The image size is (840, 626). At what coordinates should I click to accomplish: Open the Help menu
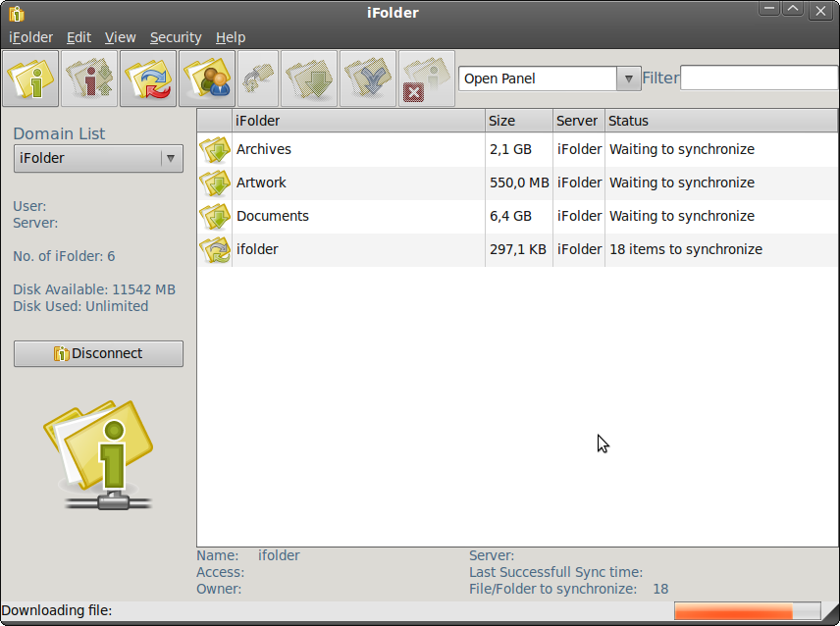231,37
